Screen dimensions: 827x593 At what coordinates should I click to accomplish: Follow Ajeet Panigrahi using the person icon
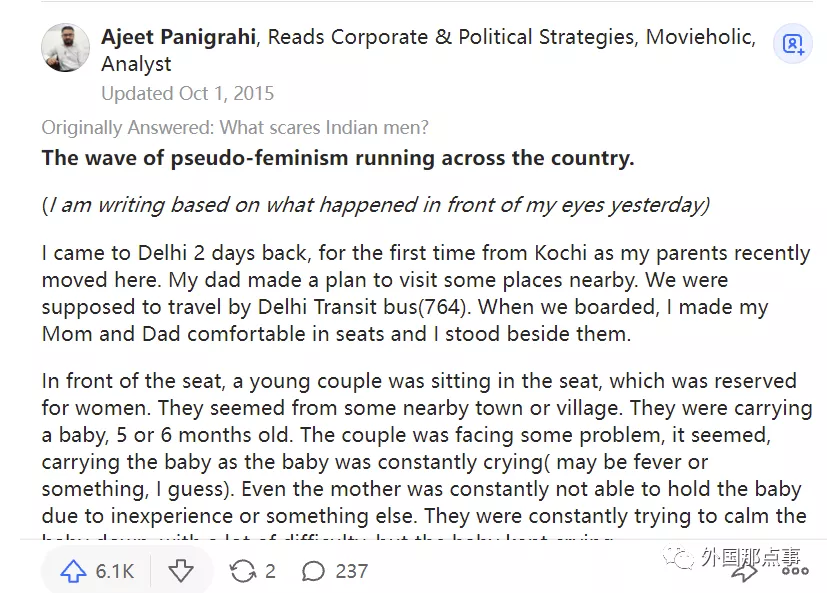click(792, 44)
